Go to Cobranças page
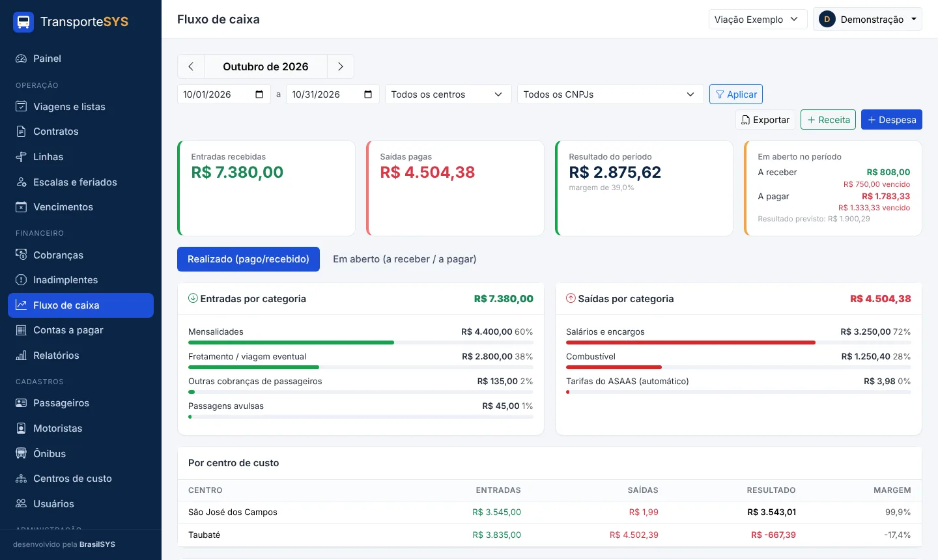 81,255
